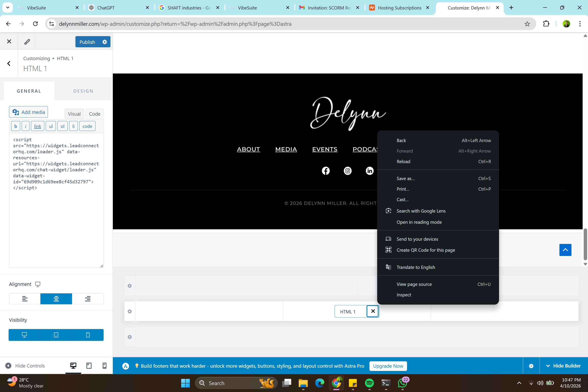This screenshot has width=588, height=392.
Task: Click the Publish button
Action: click(x=87, y=42)
